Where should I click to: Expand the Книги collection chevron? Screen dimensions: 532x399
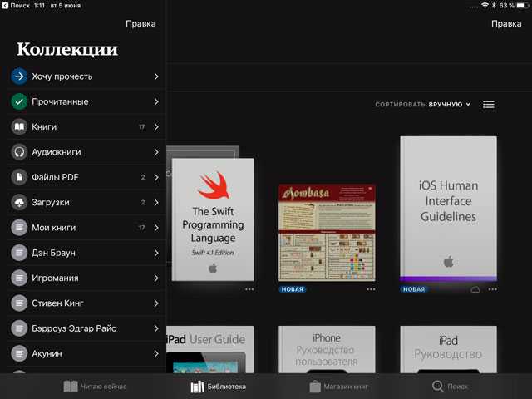click(x=156, y=127)
